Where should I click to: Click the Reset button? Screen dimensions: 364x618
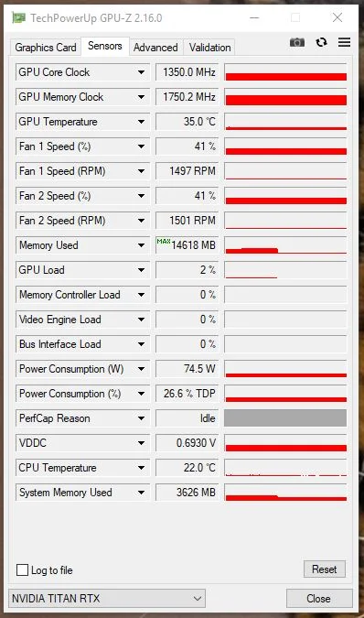click(325, 569)
